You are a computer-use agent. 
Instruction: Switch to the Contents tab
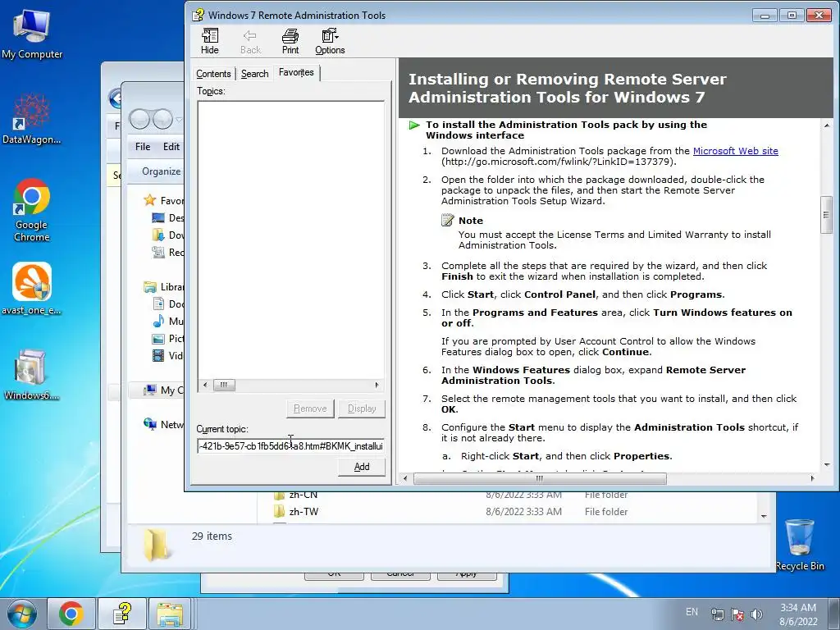click(213, 74)
